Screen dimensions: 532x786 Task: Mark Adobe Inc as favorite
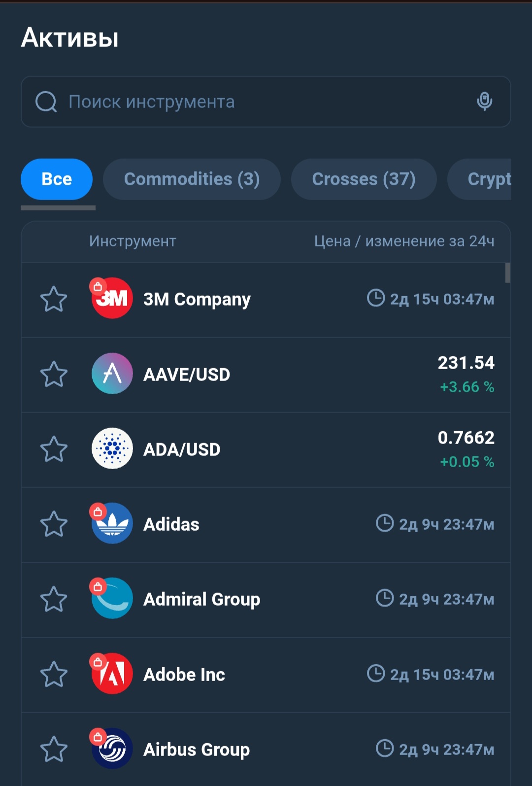tap(54, 674)
